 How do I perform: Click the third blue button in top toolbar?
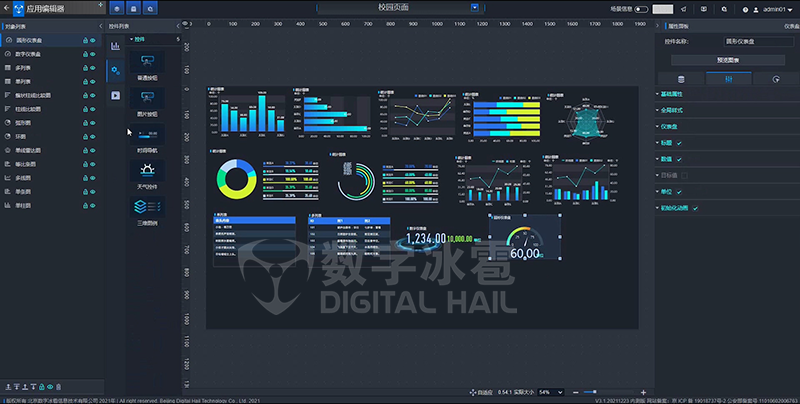[150, 8]
